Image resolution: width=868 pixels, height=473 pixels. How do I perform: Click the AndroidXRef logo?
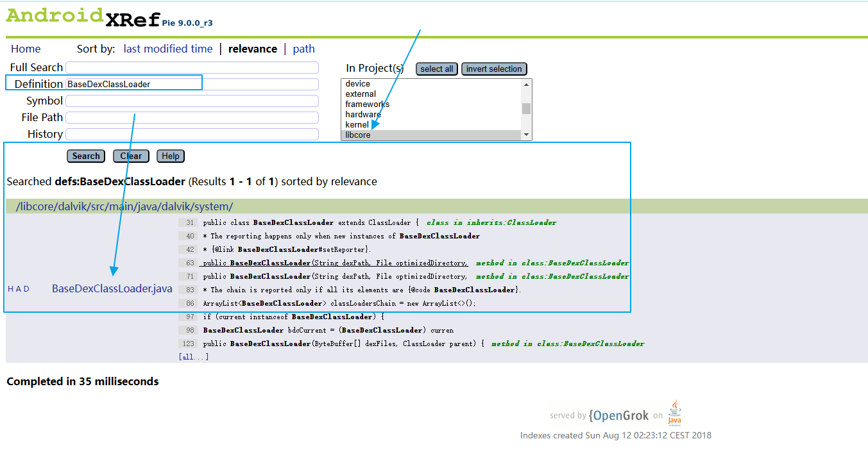pyautogui.click(x=83, y=17)
